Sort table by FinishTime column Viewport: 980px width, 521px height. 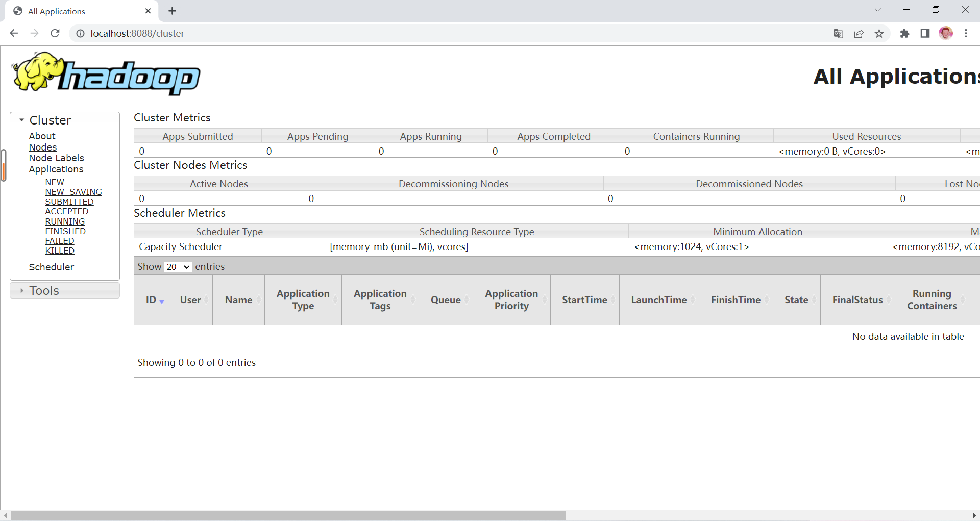(x=736, y=300)
